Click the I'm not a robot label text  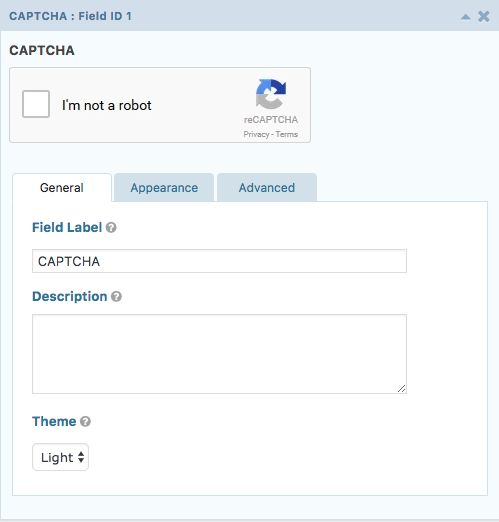pos(107,105)
